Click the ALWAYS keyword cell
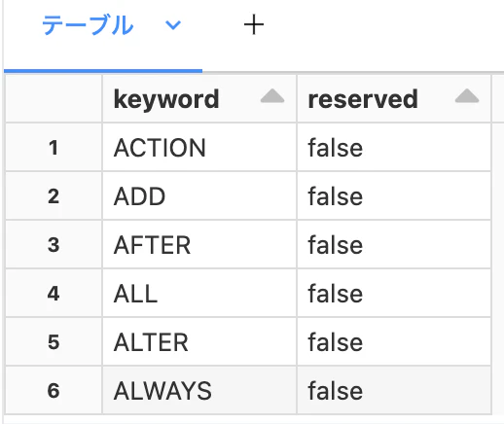The height and width of the screenshot is (424, 504). click(x=199, y=390)
